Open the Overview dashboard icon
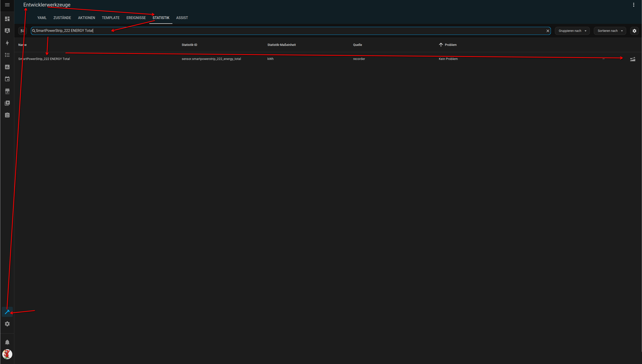Screen dimensions: 642x364 [x=7, y=19]
